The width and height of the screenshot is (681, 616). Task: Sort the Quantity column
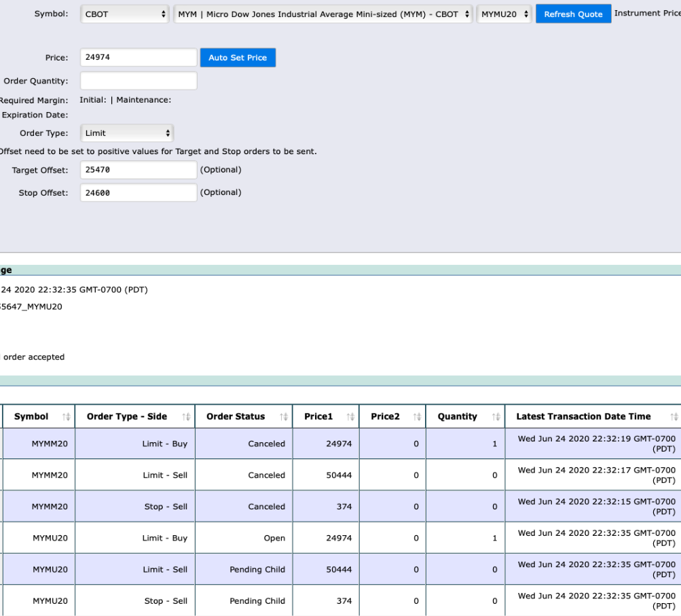click(x=495, y=417)
